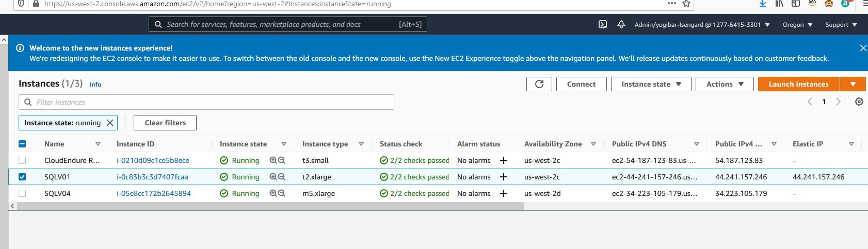868x249 pixels.
Task: Open the Info link beside Instances
Action: 95,85
